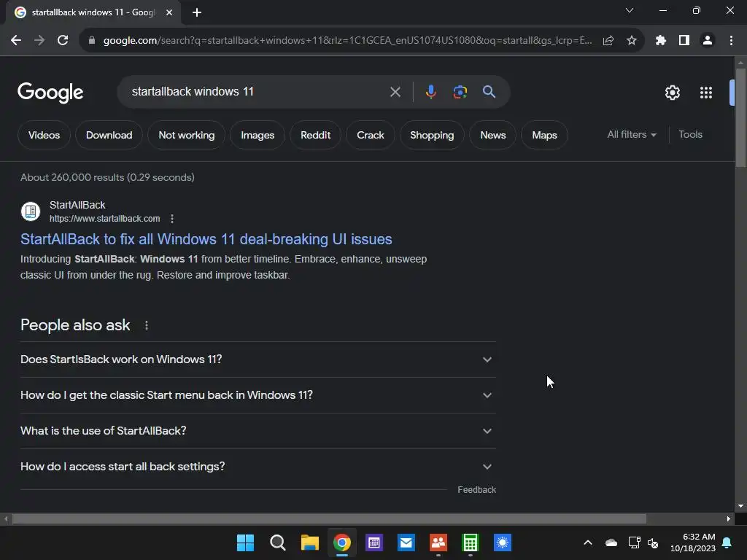Open the new tab plus button

coord(197,12)
